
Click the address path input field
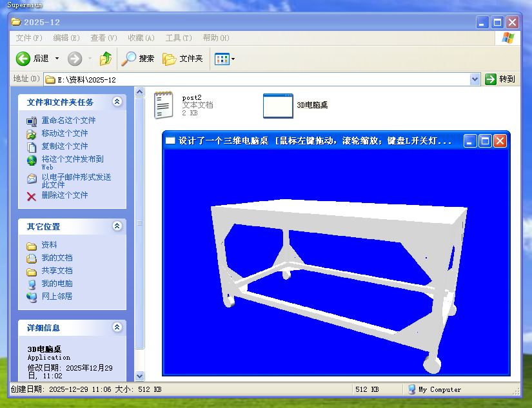pos(258,79)
